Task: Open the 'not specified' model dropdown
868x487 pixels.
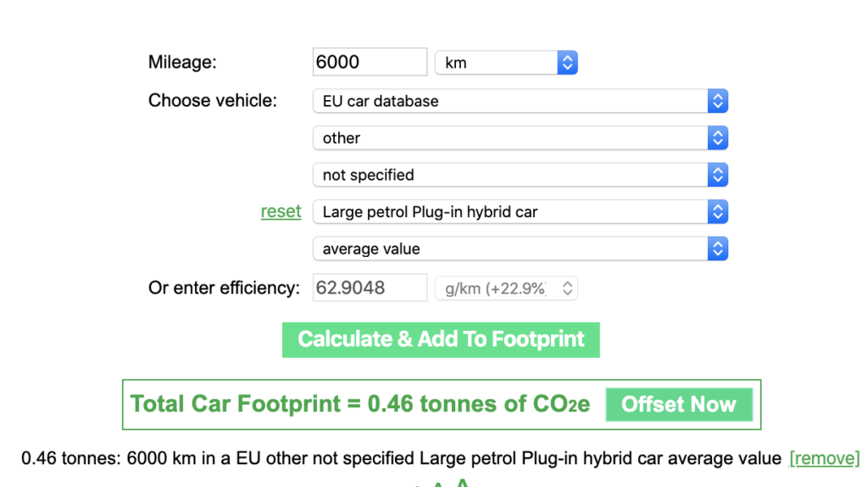Action: pos(520,175)
